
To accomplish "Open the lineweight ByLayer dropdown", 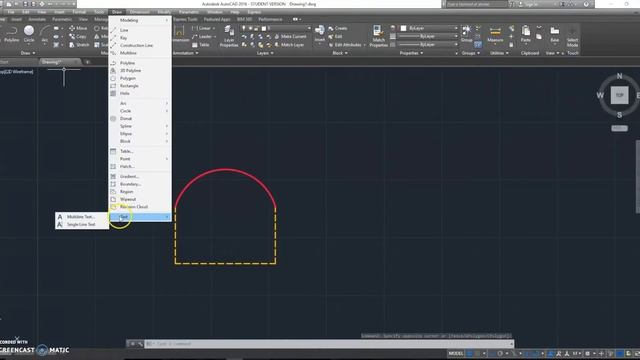I will (x=429, y=36).
